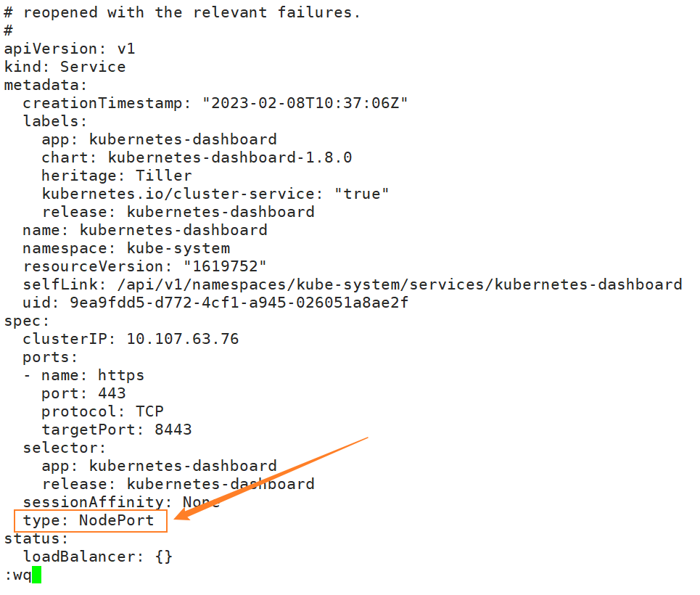Click the 'apiVersion: v1' text
The height and width of the screenshot is (595, 700).
(x=70, y=49)
